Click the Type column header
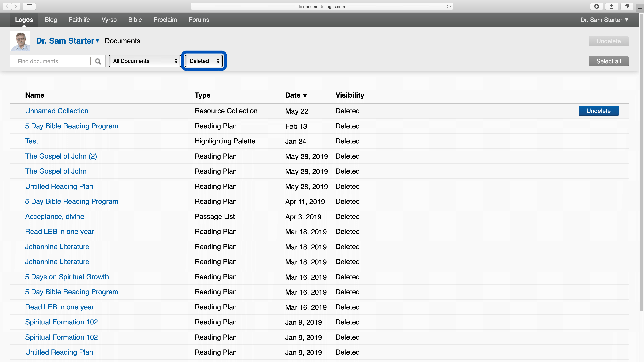 pos(202,95)
